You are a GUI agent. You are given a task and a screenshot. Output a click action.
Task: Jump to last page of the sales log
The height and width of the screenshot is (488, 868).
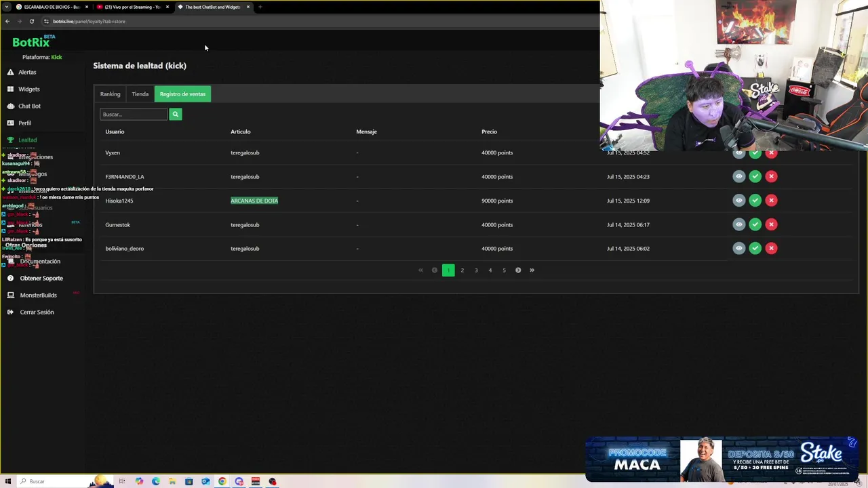(x=532, y=270)
